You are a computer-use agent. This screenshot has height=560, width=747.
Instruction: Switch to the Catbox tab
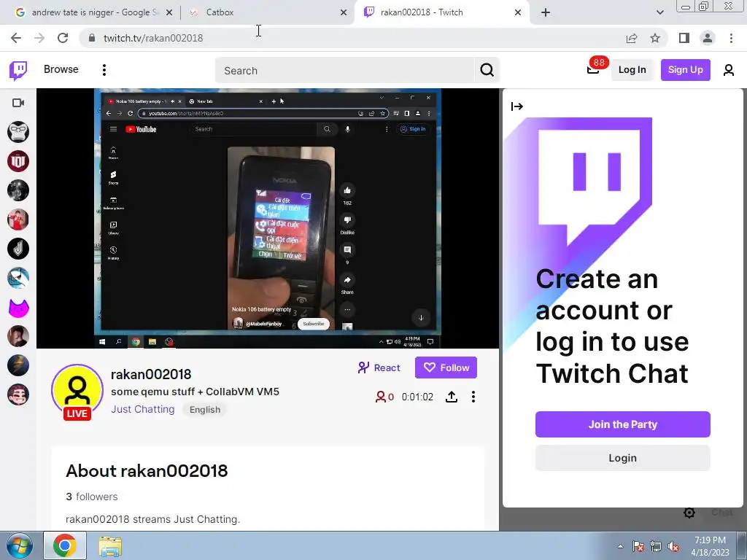point(267,12)
